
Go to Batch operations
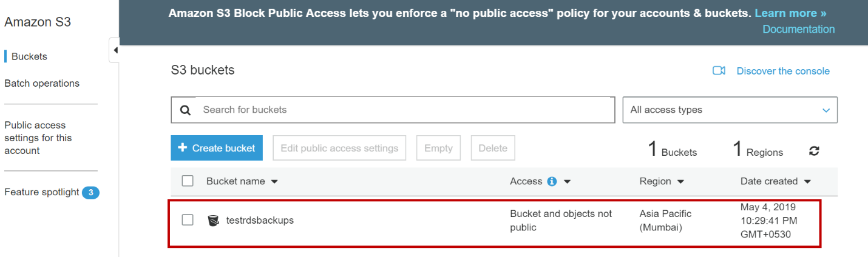coord(42,83)
